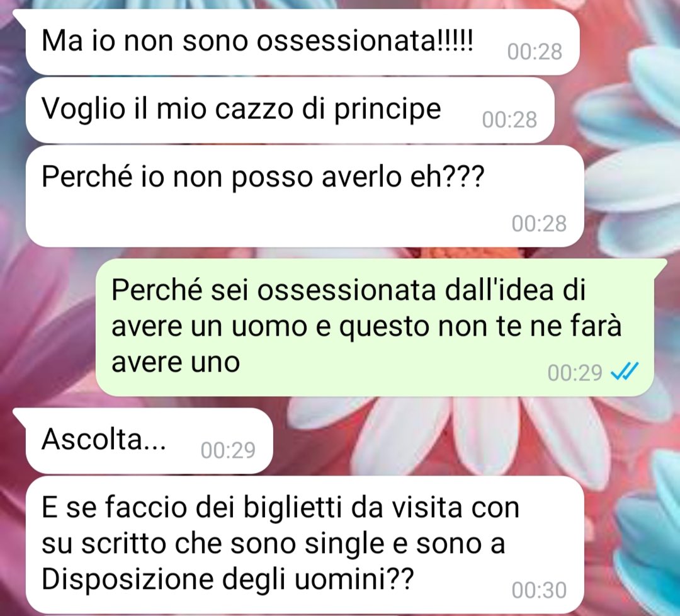680x616 pixels.
Task: Click the 00:30 timestamp on the last message
Action: click(x=539, y=590)
